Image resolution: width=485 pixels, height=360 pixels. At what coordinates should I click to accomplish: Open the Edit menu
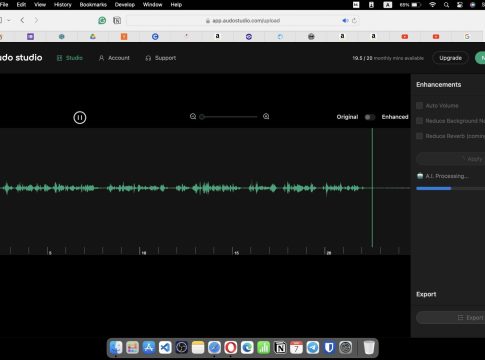point(21,5)
